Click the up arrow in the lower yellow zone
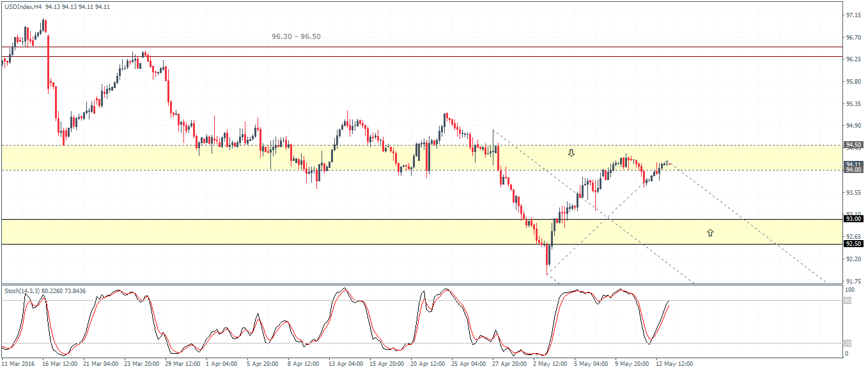Image resolution: width=868 pixels, height=371 pixels. pyautogui.click(x=710, y=233)
